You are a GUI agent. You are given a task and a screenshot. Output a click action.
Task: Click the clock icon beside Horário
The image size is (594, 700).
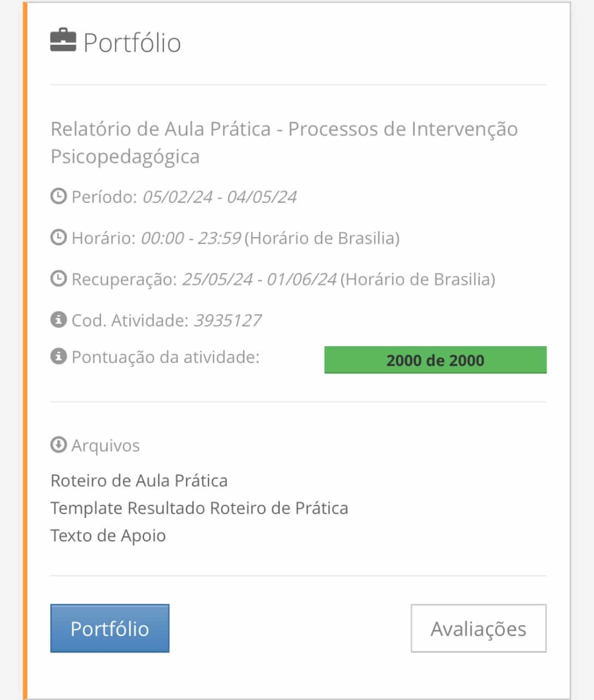click(58, 238)
